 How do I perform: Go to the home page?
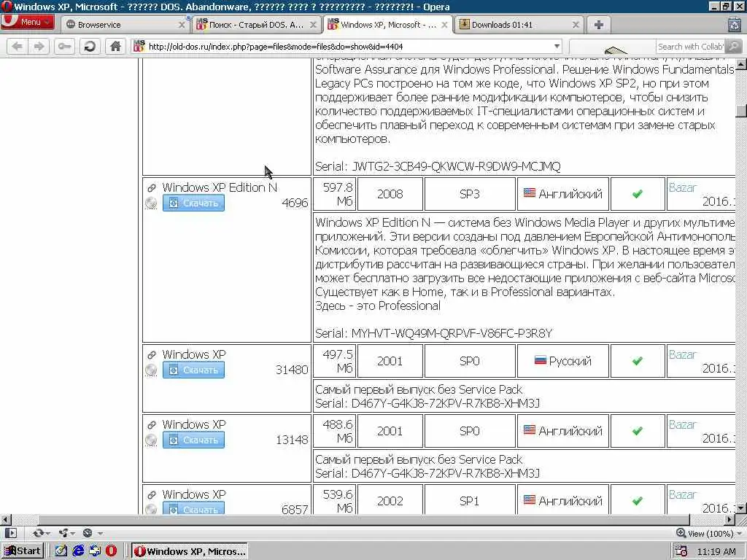tap(115, 46)
